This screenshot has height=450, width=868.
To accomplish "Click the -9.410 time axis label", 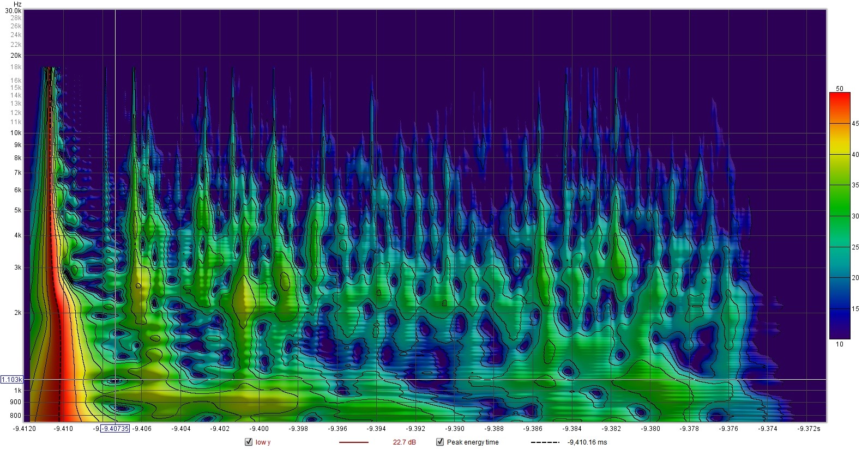I will tap(63, 429).
